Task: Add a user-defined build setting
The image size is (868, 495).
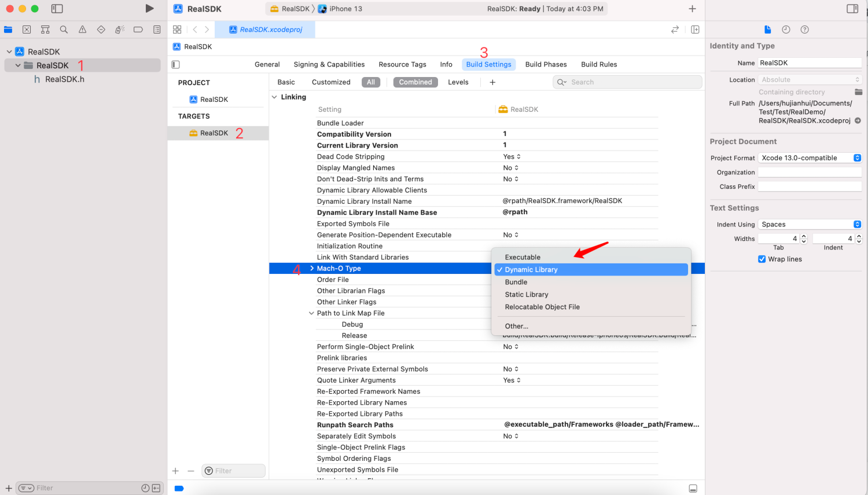Action: [492, 82]
